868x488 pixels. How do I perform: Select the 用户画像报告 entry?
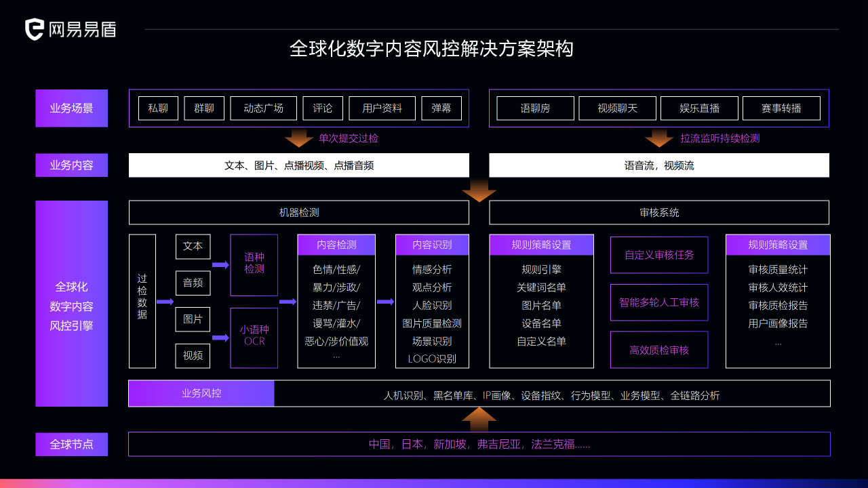coord(778,323)
